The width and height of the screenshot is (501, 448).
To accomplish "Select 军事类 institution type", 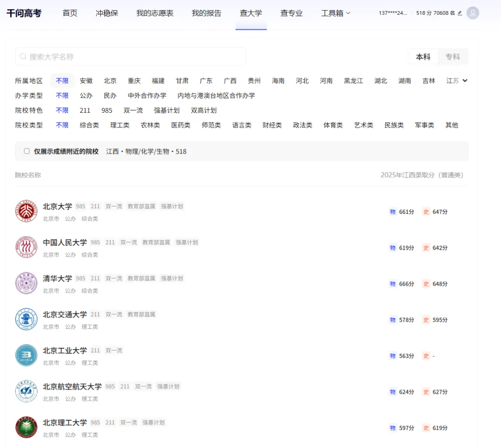I will click(424, 125).
